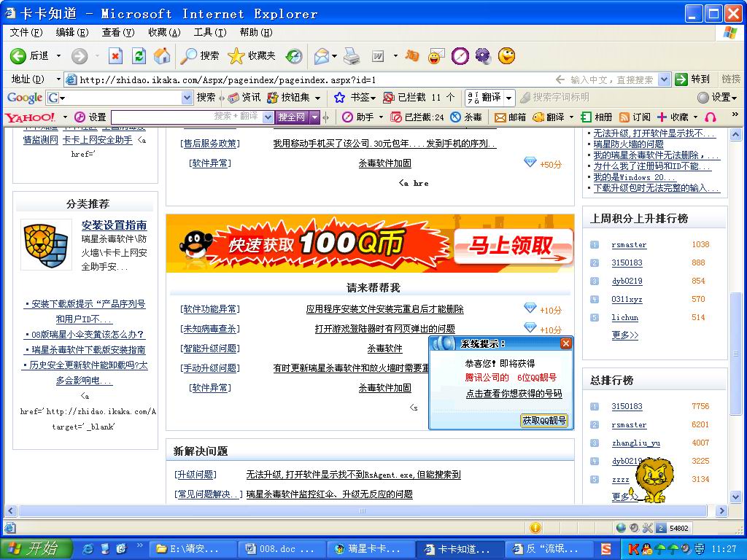Image resolution: width=747 pixels, height=560 pixels.
Task: Refresh the page with green arrows icon
Action: 139,56
